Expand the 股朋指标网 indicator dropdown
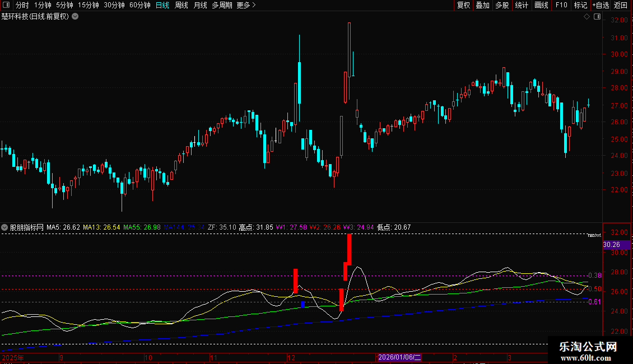Screen dimensions: 633x364 point(4,227)
